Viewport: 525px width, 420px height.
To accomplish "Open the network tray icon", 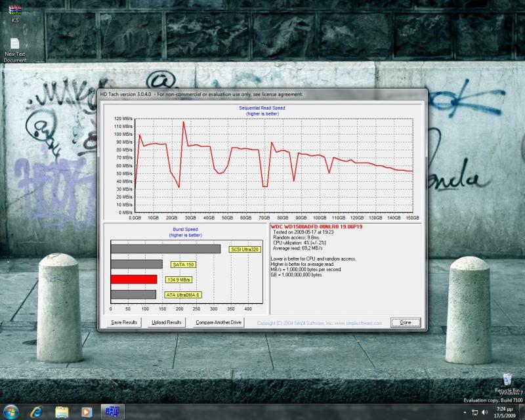I will [x=474, y=412].
